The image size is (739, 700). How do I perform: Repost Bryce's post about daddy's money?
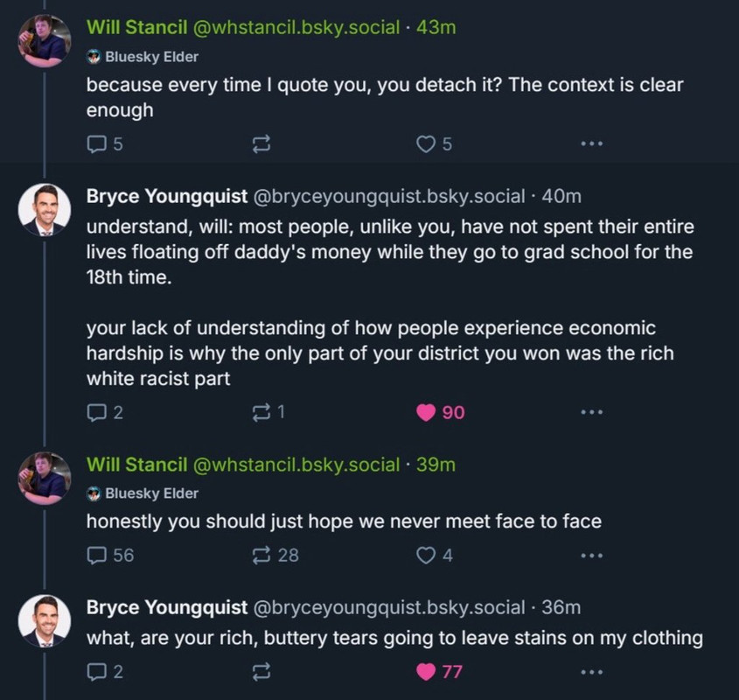click(x=260, y=412)
